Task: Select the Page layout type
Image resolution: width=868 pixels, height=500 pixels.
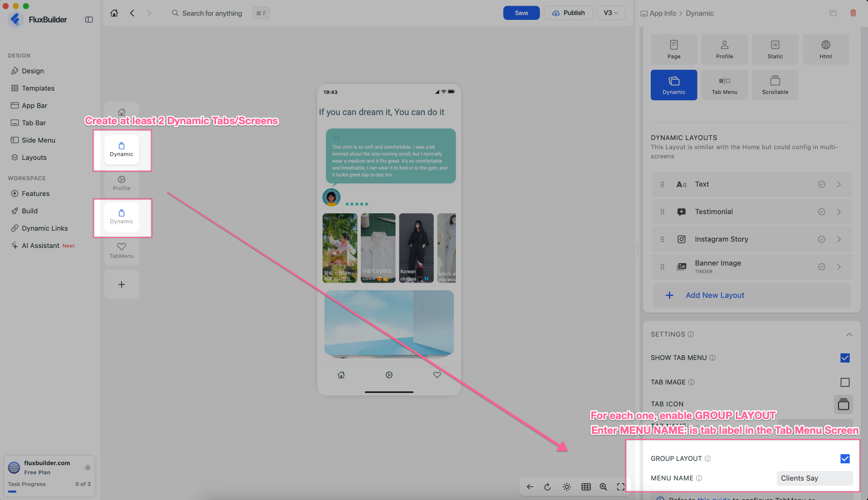Action: (x=674, y=49)
